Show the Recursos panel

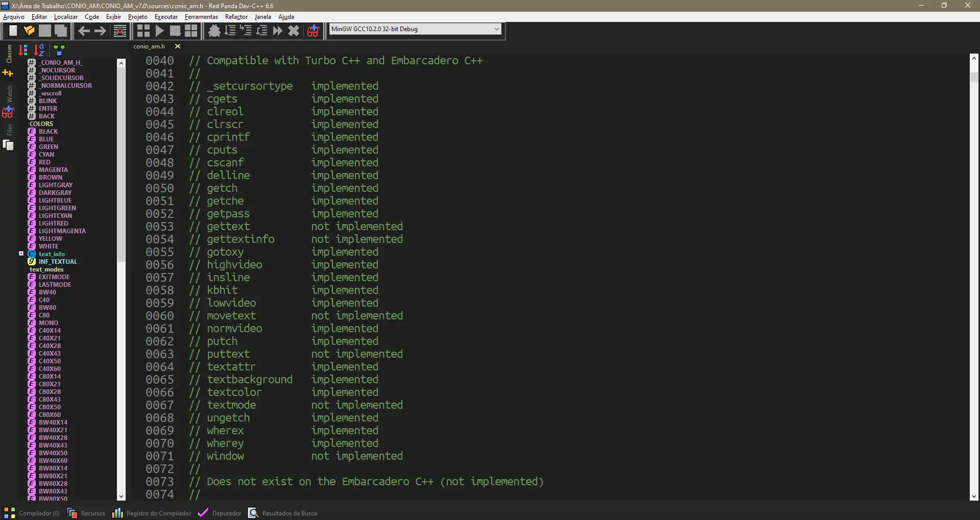(86, 513)
